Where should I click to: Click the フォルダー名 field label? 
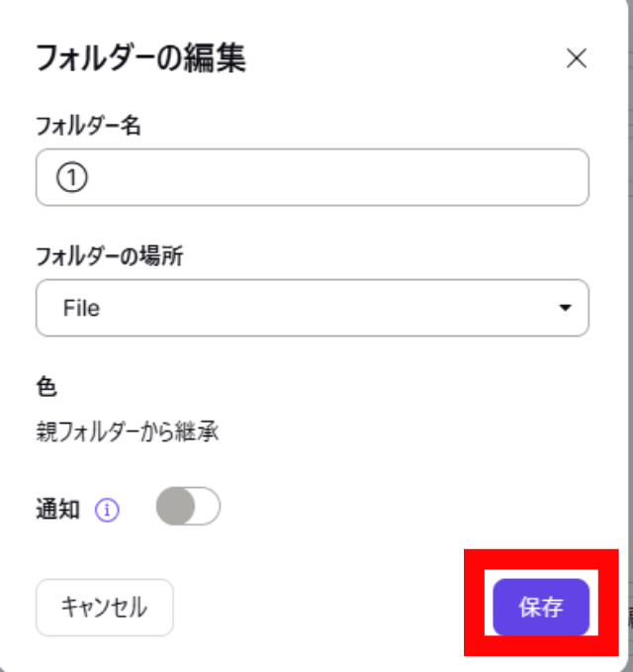(89, 126)
